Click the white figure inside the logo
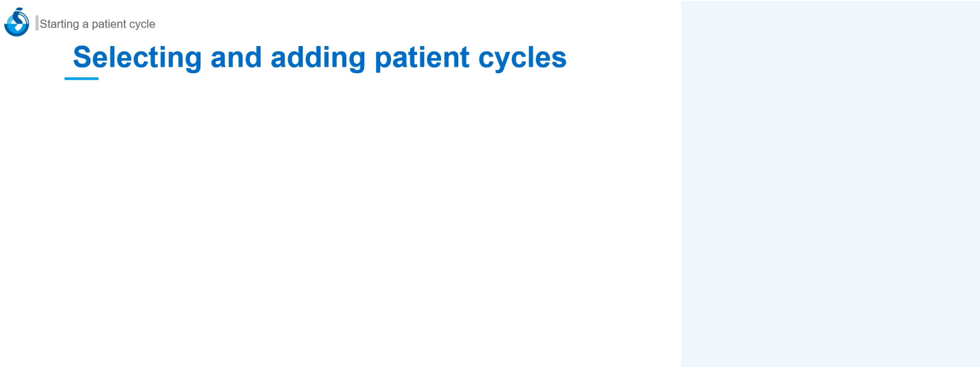980x367 pixels. (17, 26)
